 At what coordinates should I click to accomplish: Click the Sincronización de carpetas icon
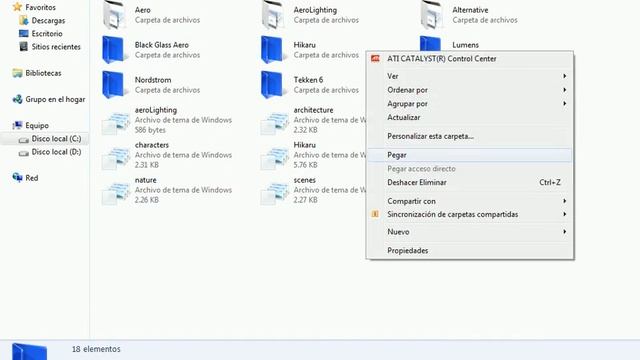(x=375, y=214)
